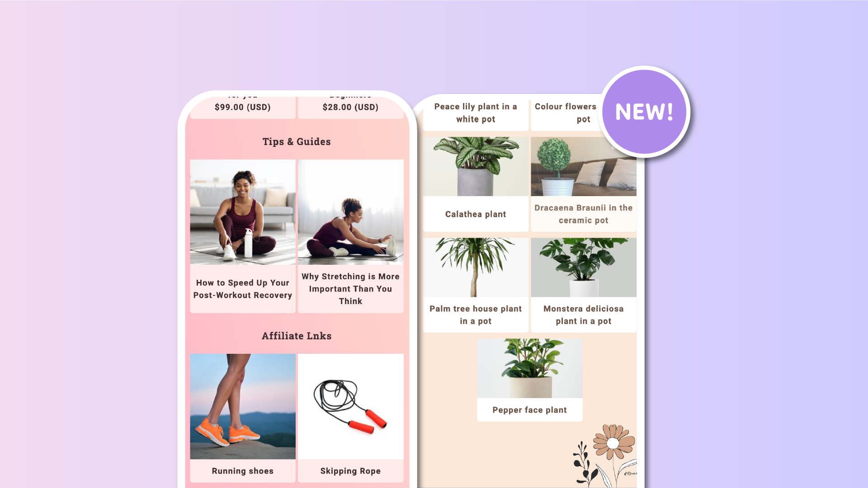Open the Affiliate Links section
Image resolution: width=868 pixels, height=488 pixels.
pos(296,335)
